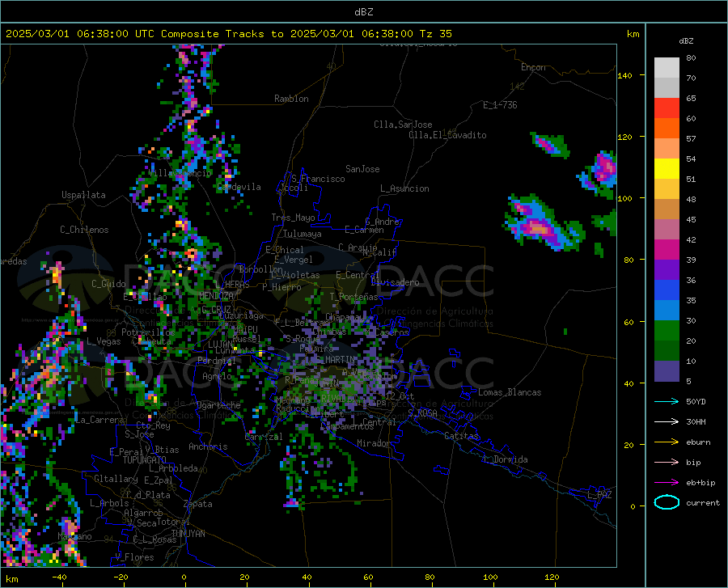Click the eb+bip magenta arrow legend icon

point(667,483)
